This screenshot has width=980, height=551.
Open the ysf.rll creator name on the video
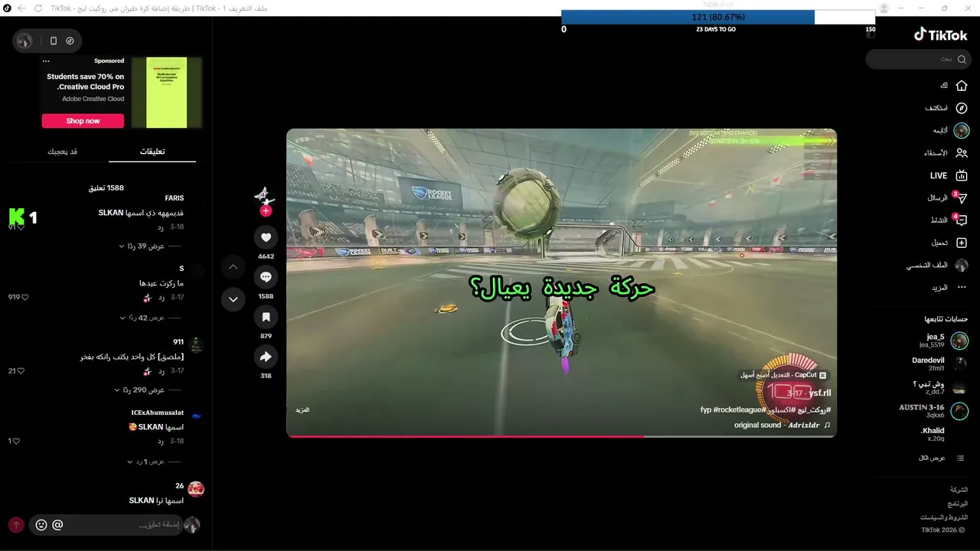point(820,393)
